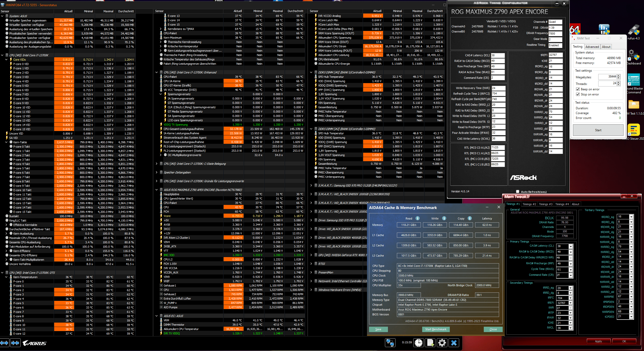This screenshot has height=351, width=644.
Task: Toggle Beep on error checkbox in RAM Test
Action: (x=578, y=89)
